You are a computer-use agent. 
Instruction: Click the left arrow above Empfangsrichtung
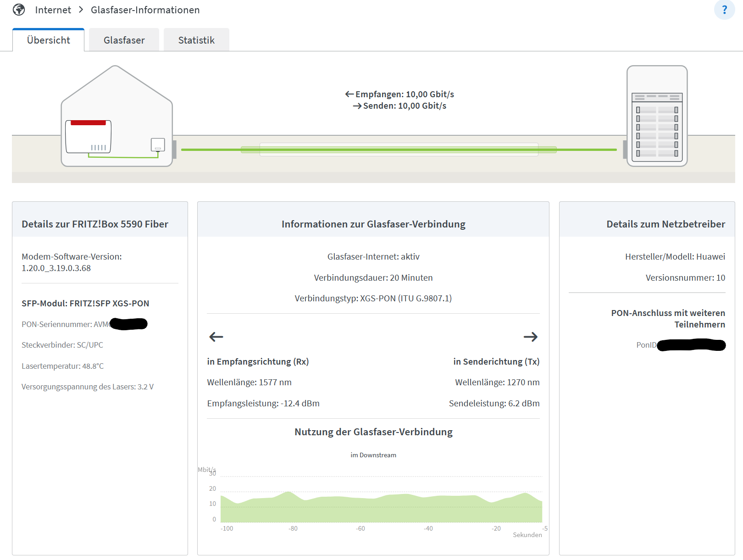click(x=216, y=337)
